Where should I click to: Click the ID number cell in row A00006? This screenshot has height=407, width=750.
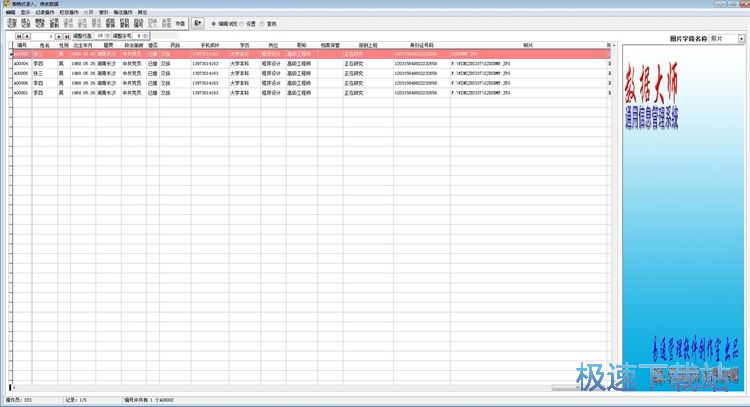421,83
